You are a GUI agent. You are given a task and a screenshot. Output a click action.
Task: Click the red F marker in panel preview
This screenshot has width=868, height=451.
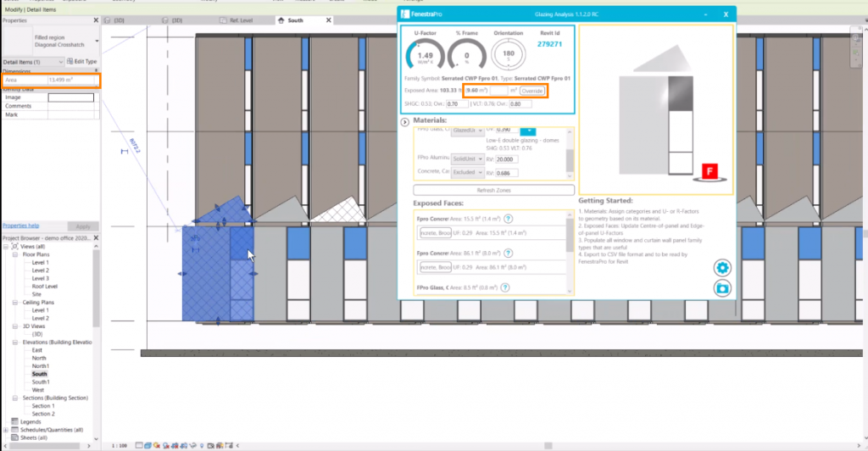(x=709, y=171)
